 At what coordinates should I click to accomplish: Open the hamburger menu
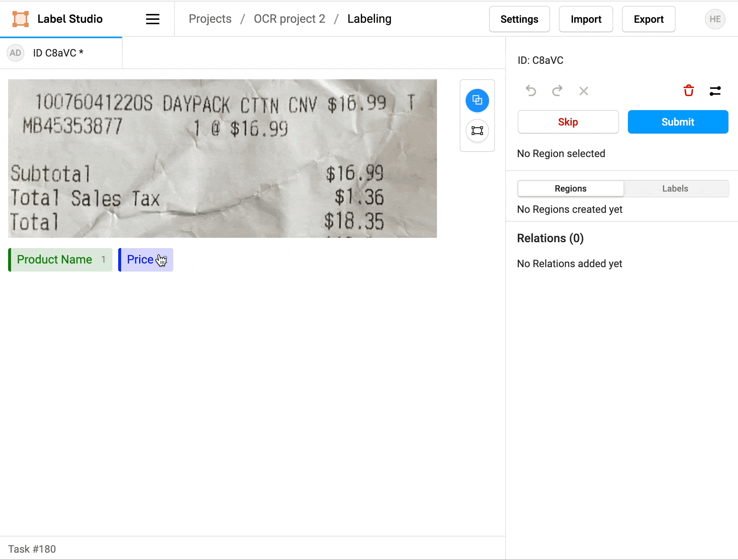coord(153,19)
